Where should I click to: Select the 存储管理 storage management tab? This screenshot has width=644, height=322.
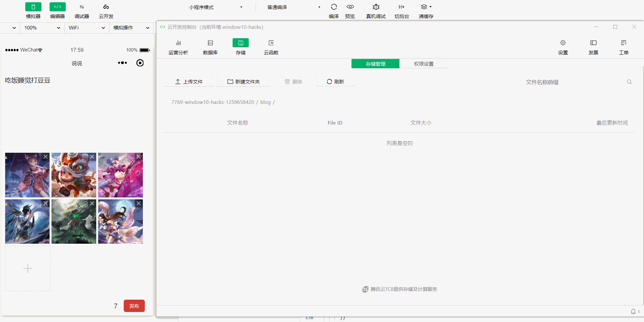375,63
